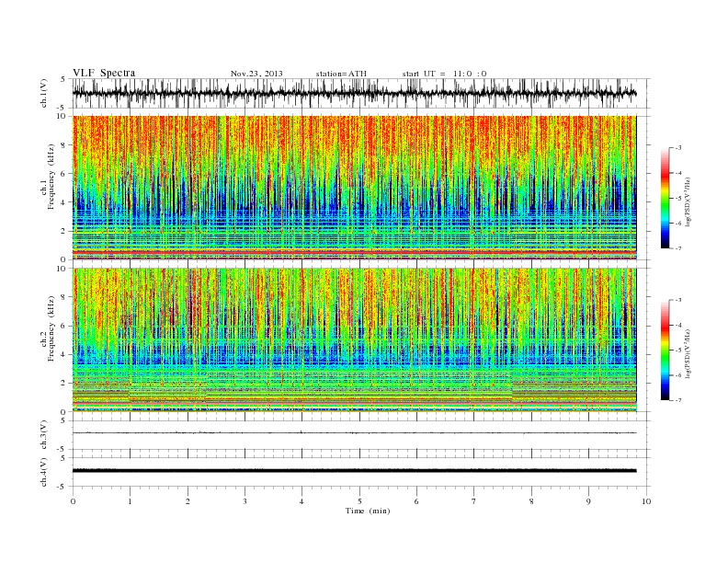The width and height of the screenshot is (728, 563).
Task: Click the "-7" tick on ch.2 color bar
Action: point(677,400)
